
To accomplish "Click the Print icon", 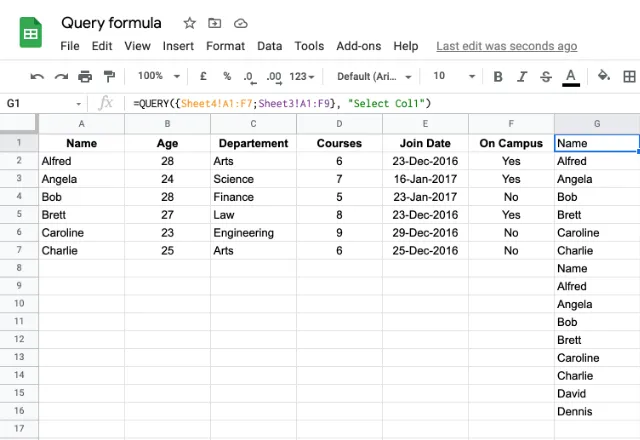I will (x=85, y=76).
